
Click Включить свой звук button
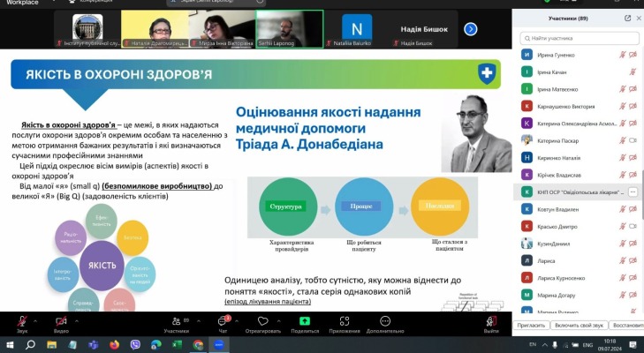click(579, 325)
